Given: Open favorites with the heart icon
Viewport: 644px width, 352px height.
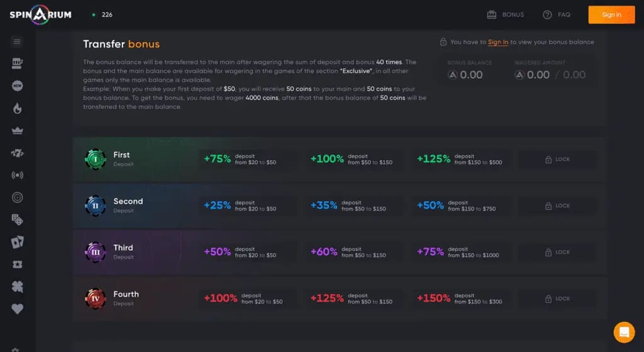Looking at the screenshot, I should click(17, 309).
